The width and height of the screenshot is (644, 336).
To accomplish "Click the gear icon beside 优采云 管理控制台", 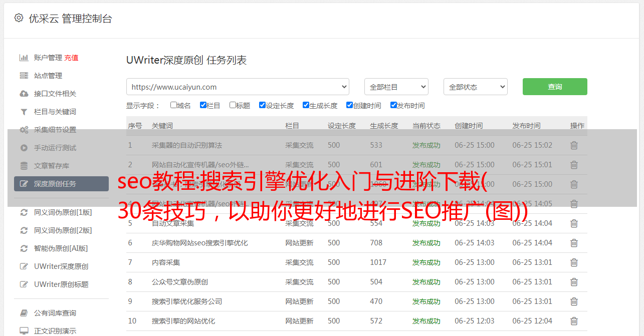I will pos(19,18).
